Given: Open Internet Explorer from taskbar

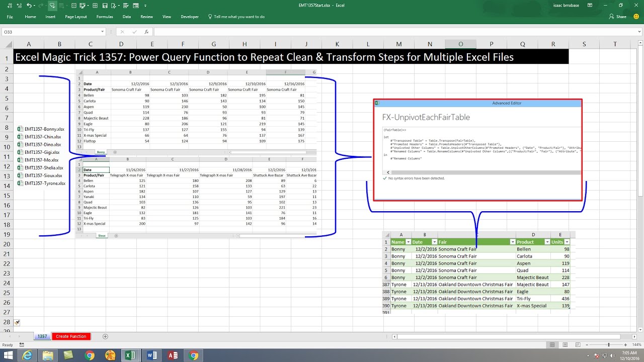Looking at the screenshot, I should [x=27, y=355].
